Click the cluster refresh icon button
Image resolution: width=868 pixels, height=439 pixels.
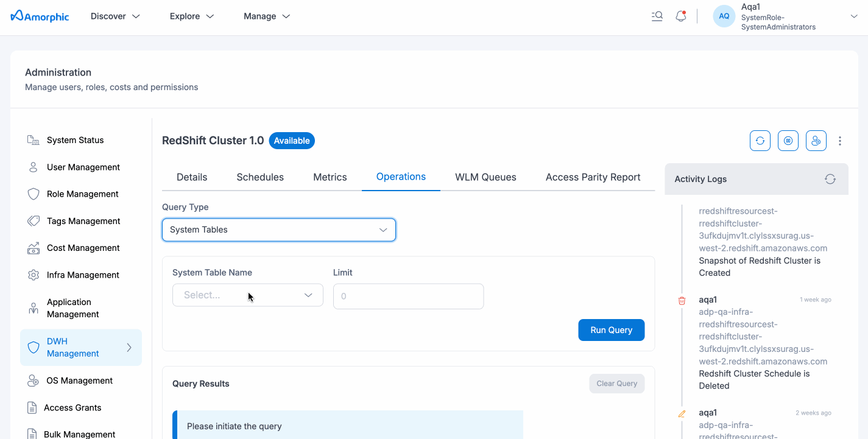pos(760,141)
